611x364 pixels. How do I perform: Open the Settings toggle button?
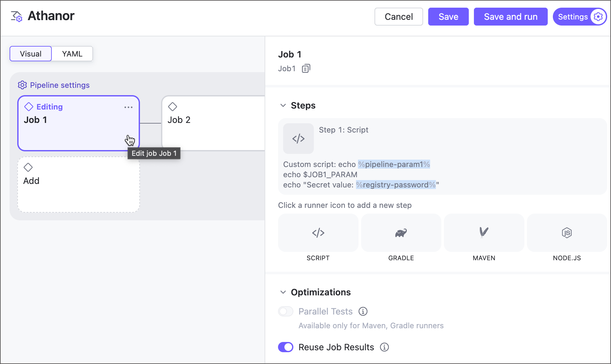click(579, 17)
